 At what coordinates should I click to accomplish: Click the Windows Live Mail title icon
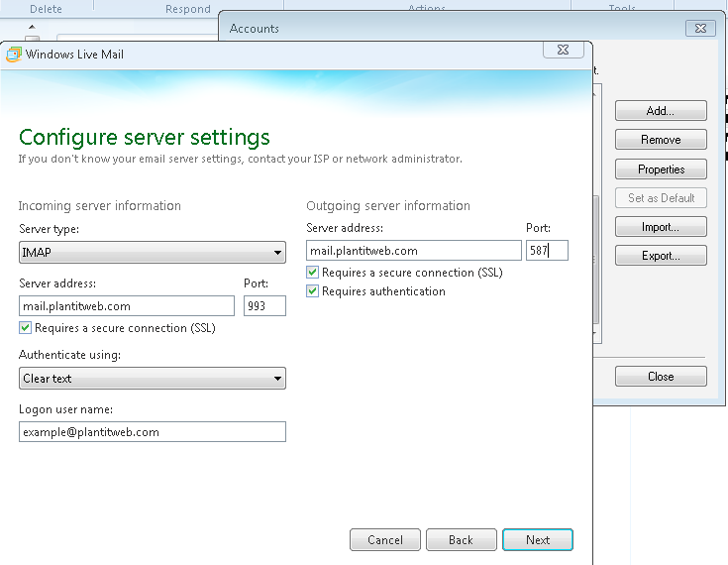(14, 55)
